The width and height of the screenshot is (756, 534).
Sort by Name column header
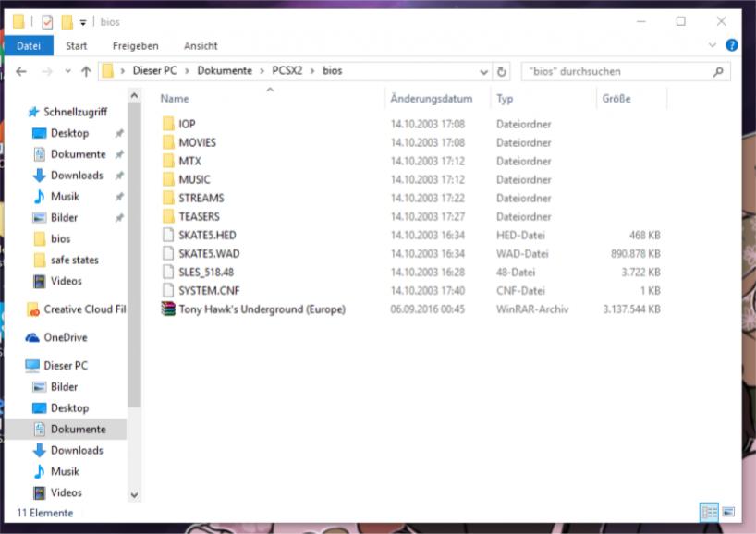(174, 99)
